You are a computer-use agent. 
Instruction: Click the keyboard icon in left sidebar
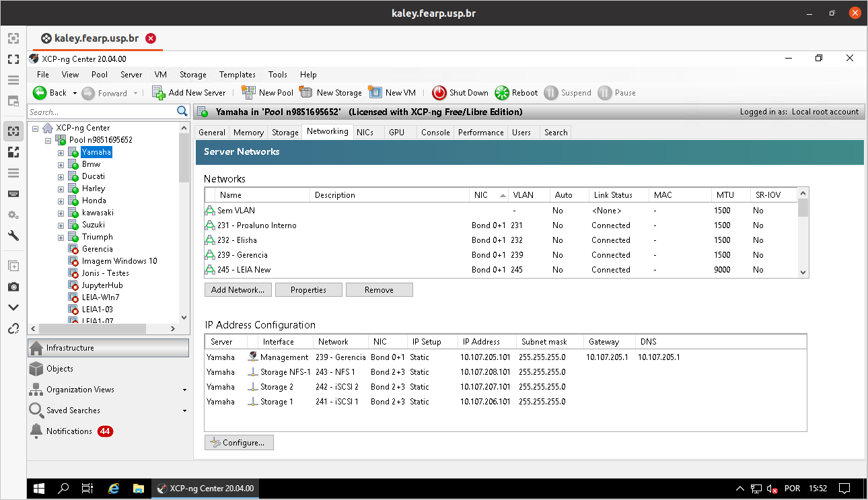pos(13,194)
